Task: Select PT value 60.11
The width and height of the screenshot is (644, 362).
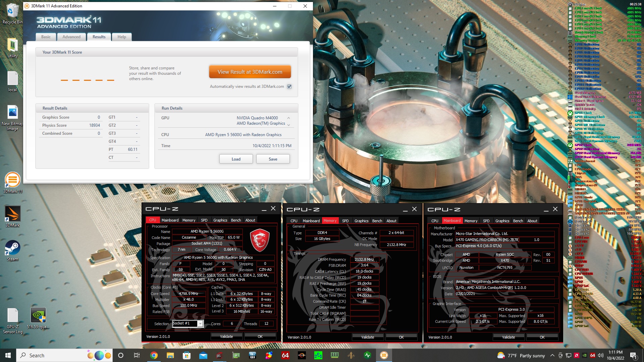Action: pos(132,149)
